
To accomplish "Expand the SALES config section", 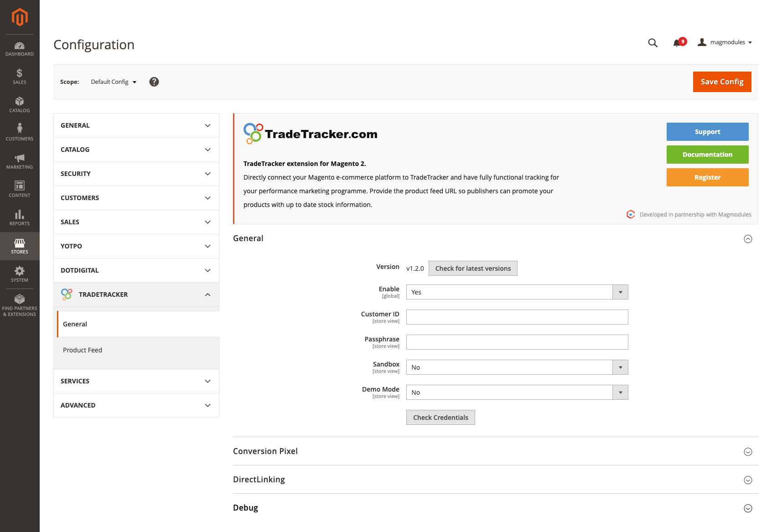I will tap(136, 222).
